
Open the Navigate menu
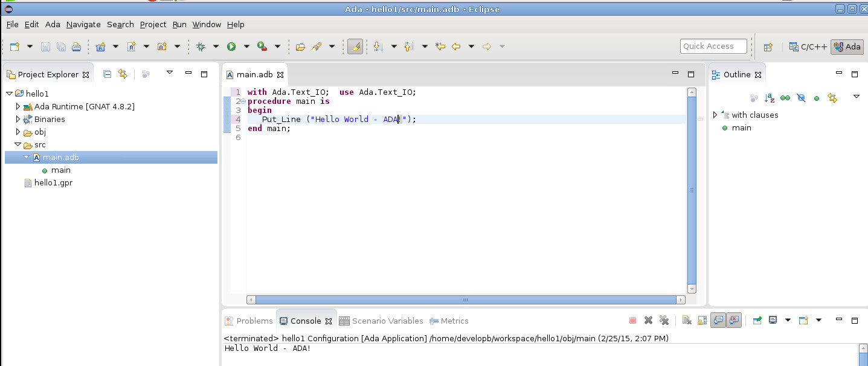pyautogui.click(x=83, y=24)
